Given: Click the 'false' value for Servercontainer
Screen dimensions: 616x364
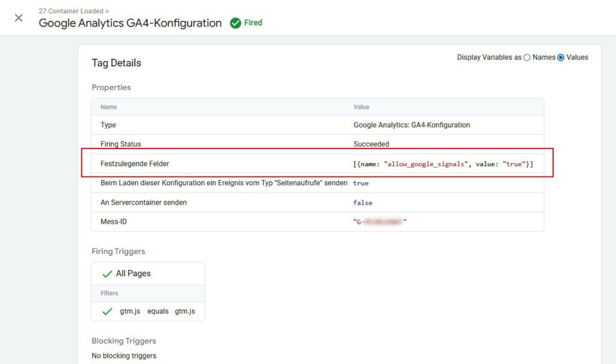Looking at the screenshot, I should click(363, 203).
